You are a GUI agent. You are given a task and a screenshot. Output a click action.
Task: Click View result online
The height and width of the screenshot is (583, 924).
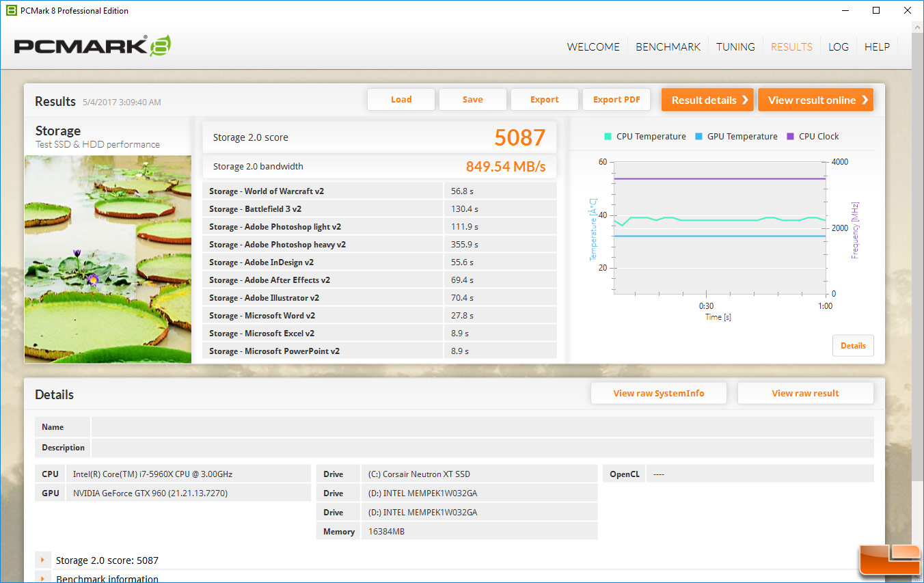(816, 100)
